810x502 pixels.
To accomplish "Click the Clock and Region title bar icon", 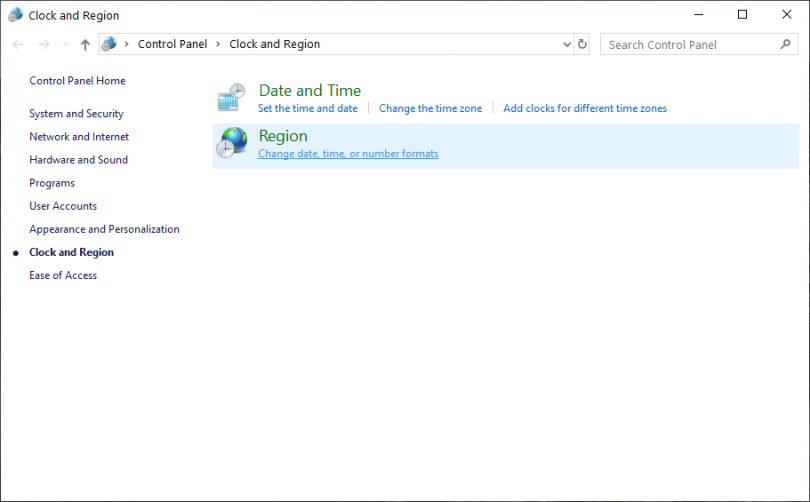I will [x=15, y=14].
